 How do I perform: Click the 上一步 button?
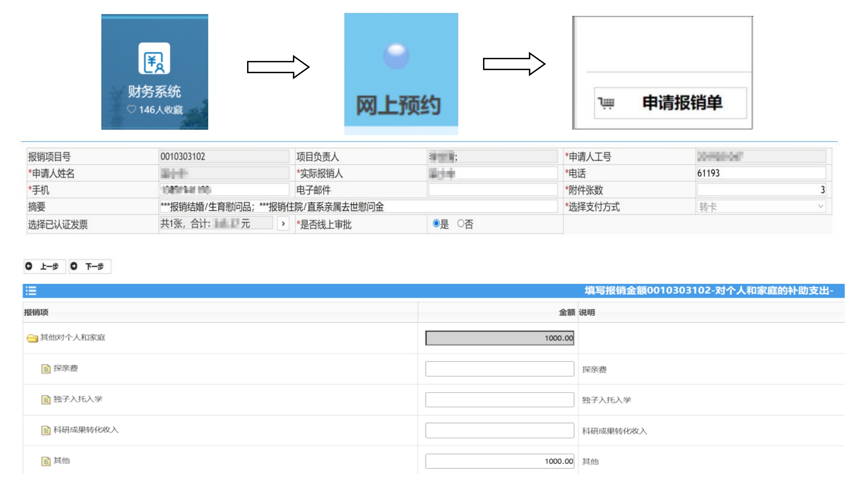(x=45, y=266)
